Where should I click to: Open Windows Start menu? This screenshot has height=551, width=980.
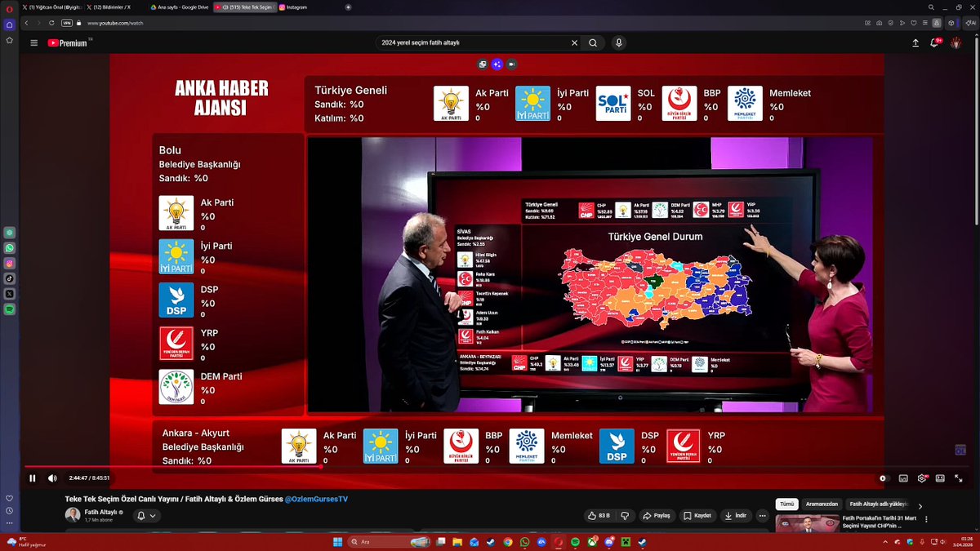click(337, 542)
